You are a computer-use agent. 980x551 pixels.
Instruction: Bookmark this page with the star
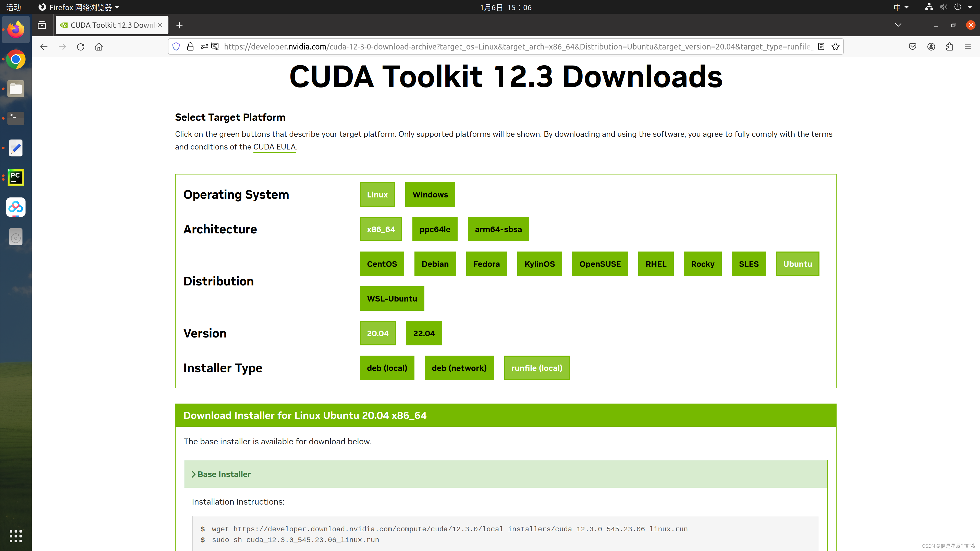coord(836,47)
